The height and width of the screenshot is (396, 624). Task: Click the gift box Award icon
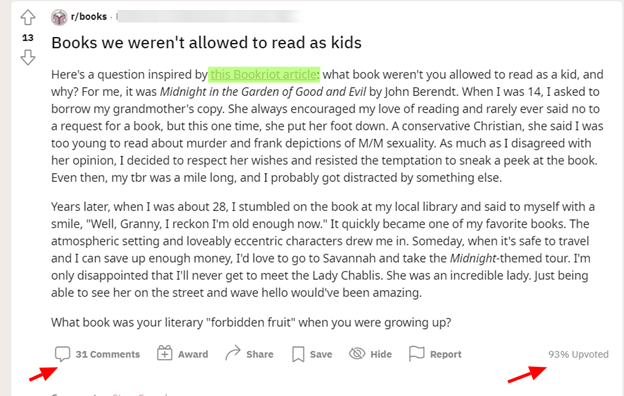(164, 353)
